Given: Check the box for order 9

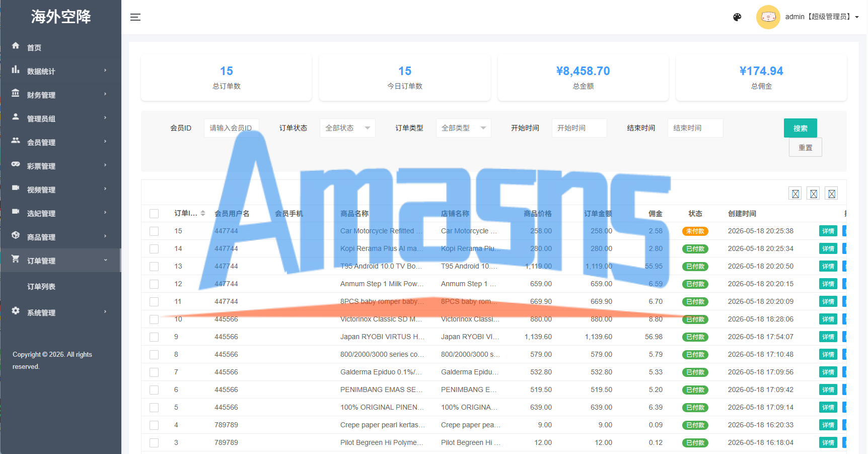Looking at the screenshot, I should tap(154, 337).
